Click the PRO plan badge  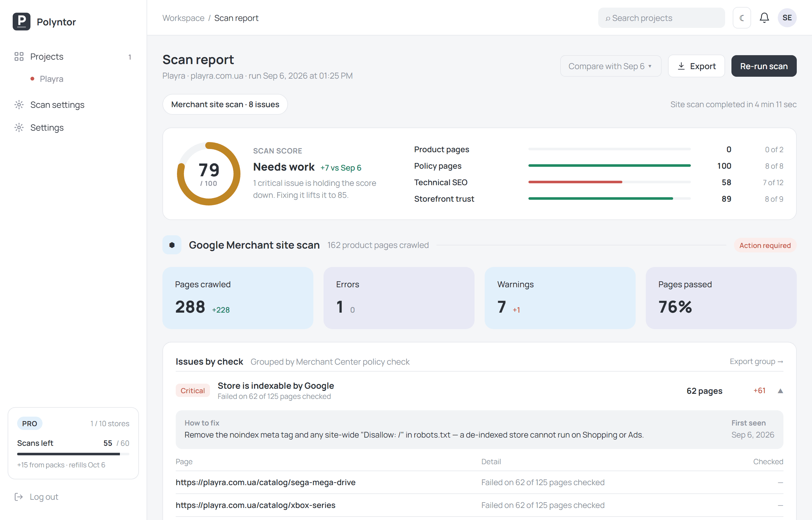tap(30, 423)
